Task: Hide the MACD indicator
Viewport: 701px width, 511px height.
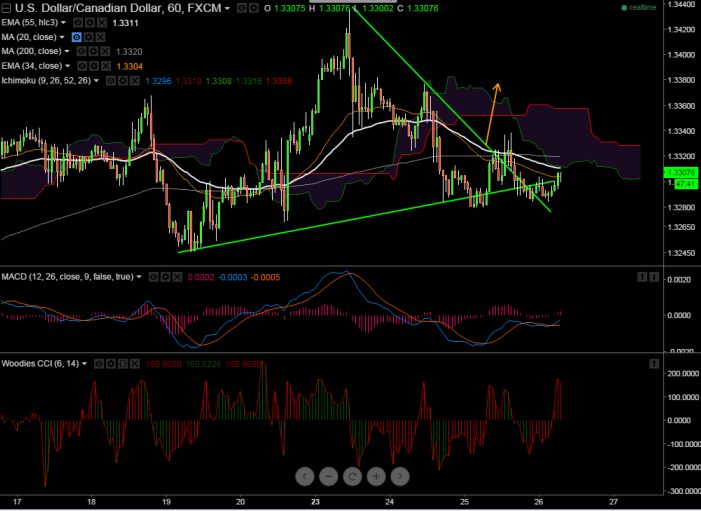Action: click(153, 277)
